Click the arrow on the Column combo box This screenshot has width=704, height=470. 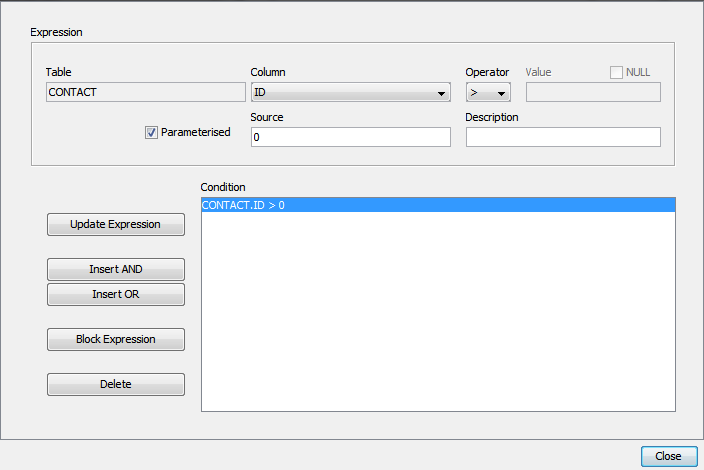pyautogui.click(x=441, y=94)
